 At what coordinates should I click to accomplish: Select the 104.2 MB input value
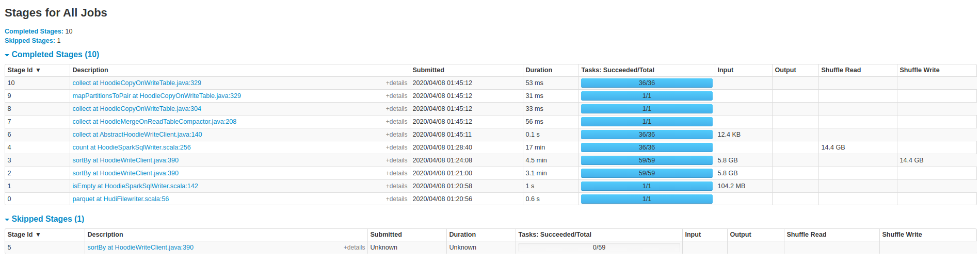731,186
